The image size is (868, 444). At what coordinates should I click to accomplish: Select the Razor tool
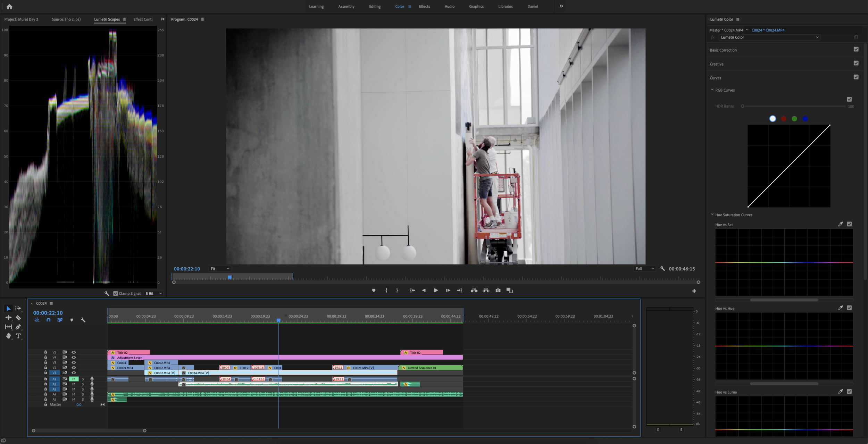click(18, 318)
